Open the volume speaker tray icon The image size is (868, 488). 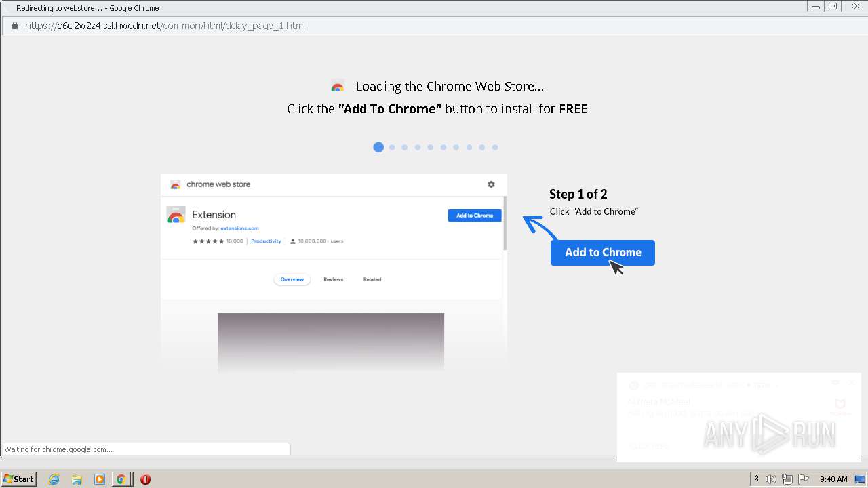pyautogui.click(x=771, y=479)
